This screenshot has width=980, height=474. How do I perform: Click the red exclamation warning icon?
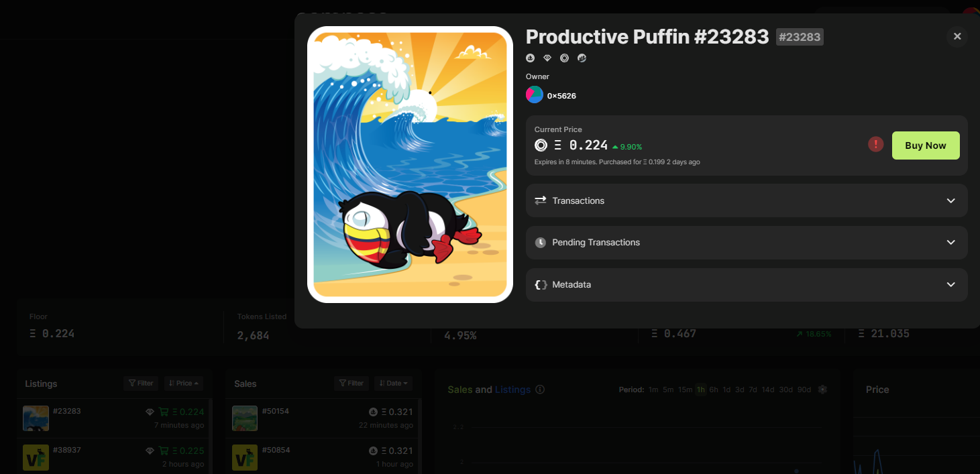875,144
